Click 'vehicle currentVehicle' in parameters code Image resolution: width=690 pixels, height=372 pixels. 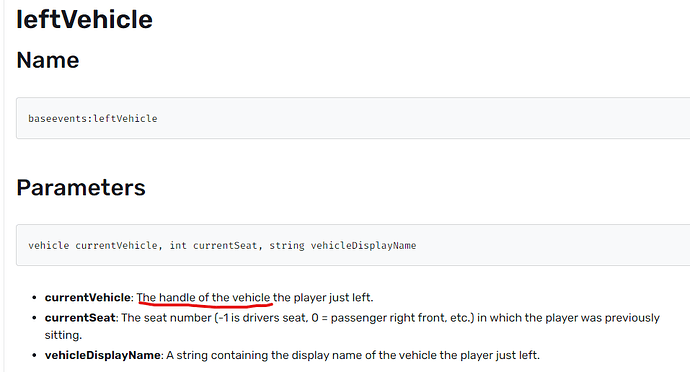point(93,245)
